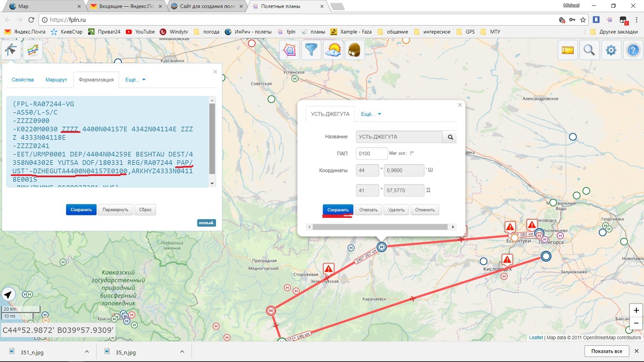The height and width of the screenshot is (362, 644).
Task: Click the pilot helmet icon
Action: (x=355, y=50)
